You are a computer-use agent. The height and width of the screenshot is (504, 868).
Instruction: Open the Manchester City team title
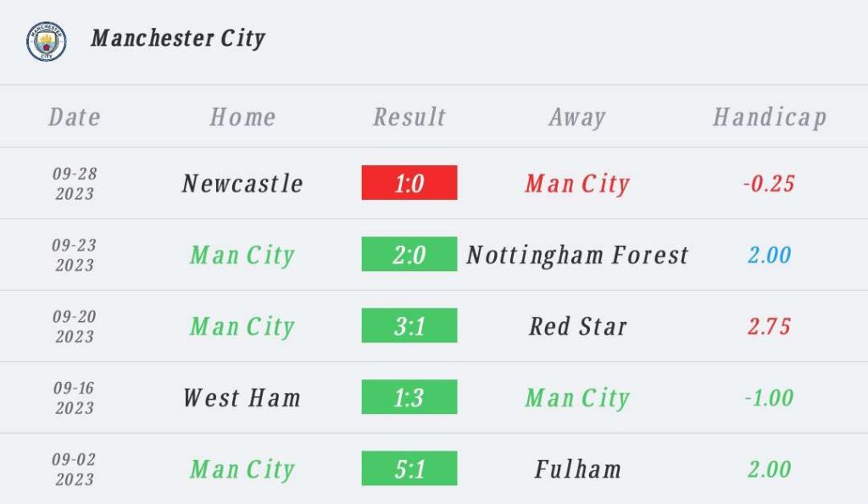(178, 39)
